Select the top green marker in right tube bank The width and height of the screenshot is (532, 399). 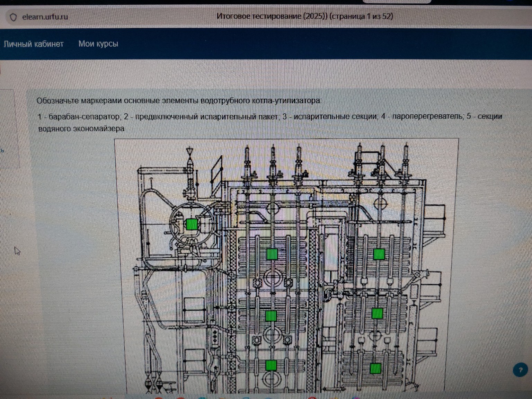pyautogui.click(x=379, y=254)
